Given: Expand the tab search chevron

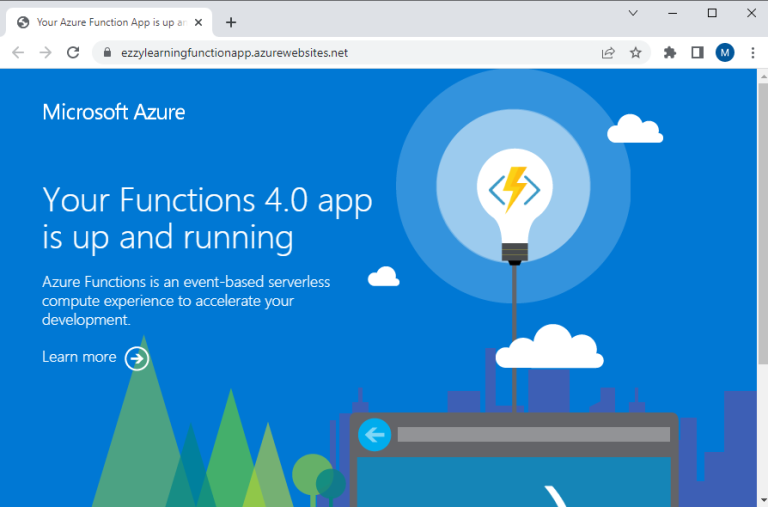Looking at the screenshot, I should coord(633,13).
